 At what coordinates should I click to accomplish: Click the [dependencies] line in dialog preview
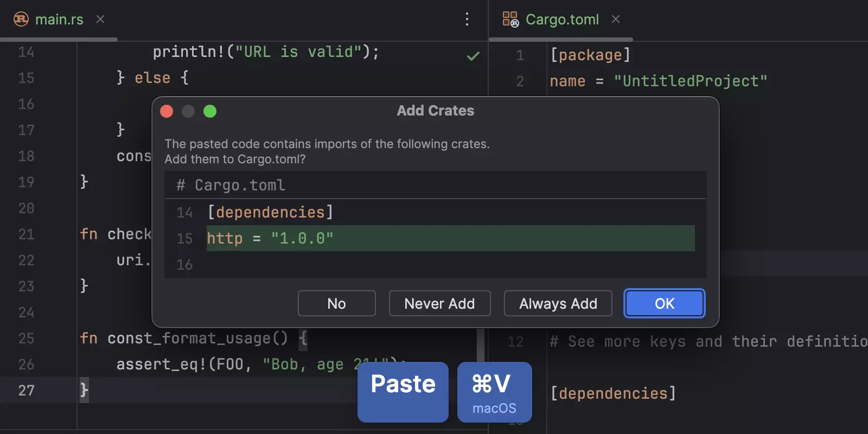click(270, 212)
